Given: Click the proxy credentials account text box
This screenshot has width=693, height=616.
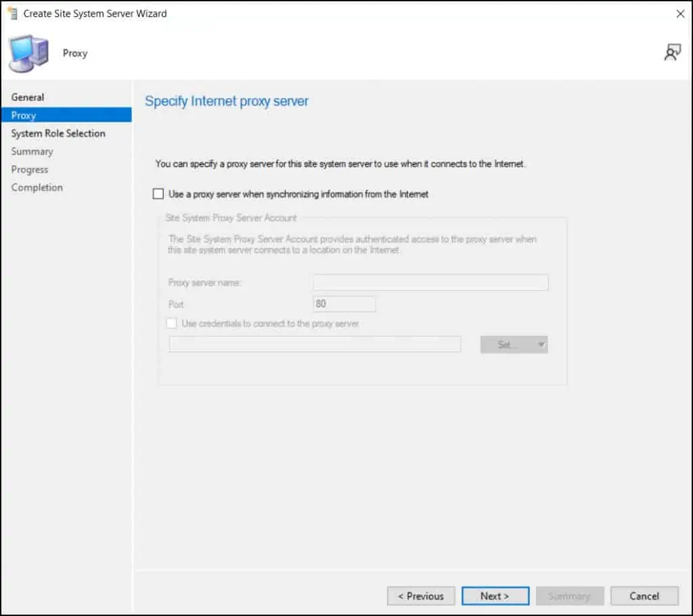Looking at the screenshot, I should click(315, 345).
